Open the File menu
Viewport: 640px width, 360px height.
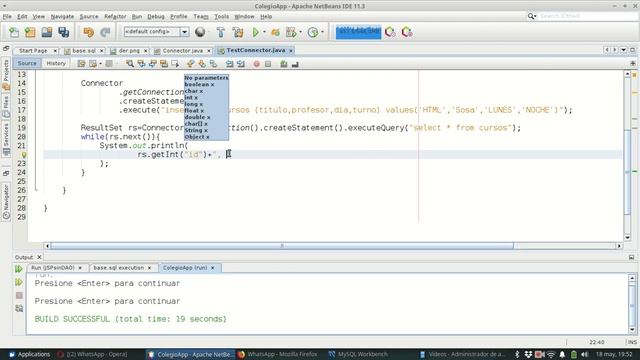[x=7, y=16]
